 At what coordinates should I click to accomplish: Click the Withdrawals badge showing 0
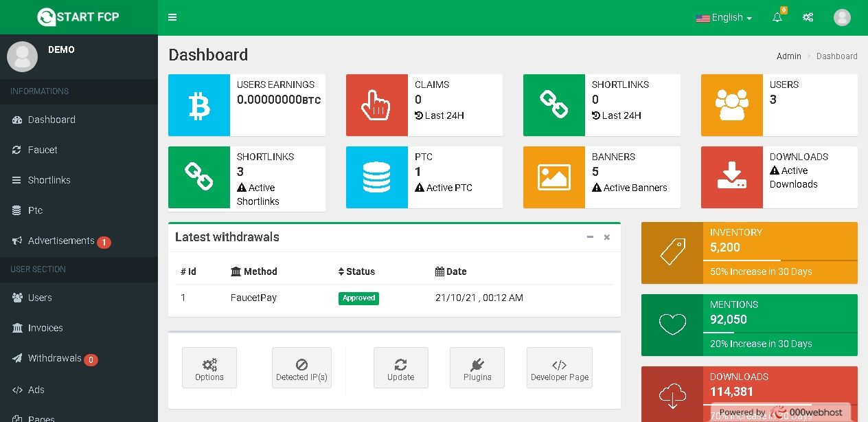[x=91, y=359]
